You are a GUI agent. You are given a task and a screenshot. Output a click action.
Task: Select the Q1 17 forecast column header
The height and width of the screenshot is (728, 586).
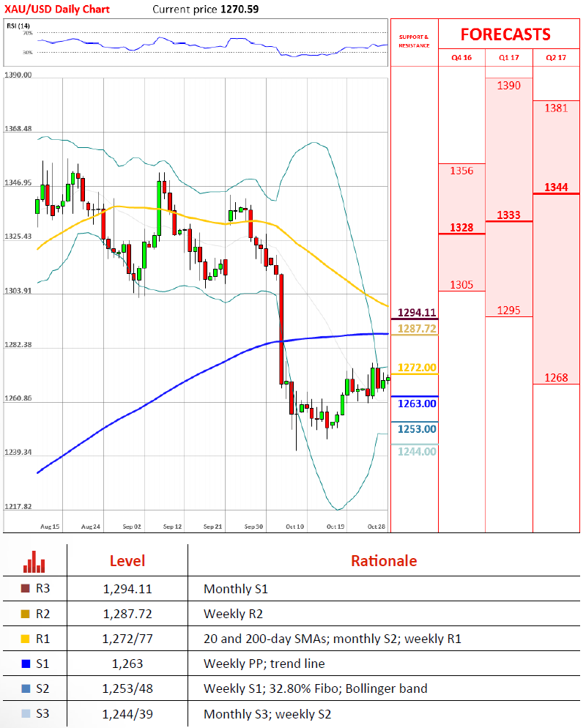click(509, 58)
